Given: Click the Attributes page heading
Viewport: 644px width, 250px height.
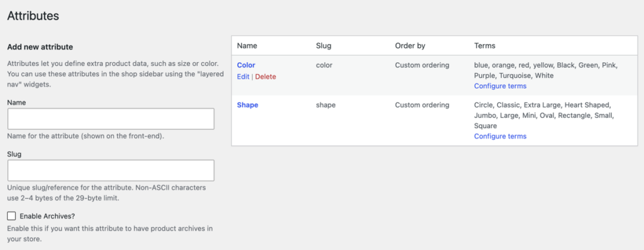Looking at the screenshot, I should [33, 16].
